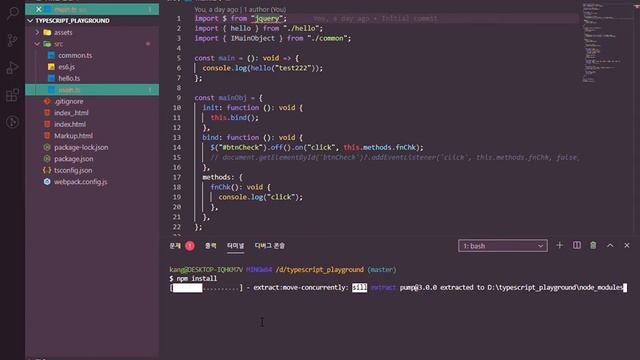This screenshot has width=640, height=360.
Task: Maximize the panel with up chevron
Action: (x=610, y=245)
